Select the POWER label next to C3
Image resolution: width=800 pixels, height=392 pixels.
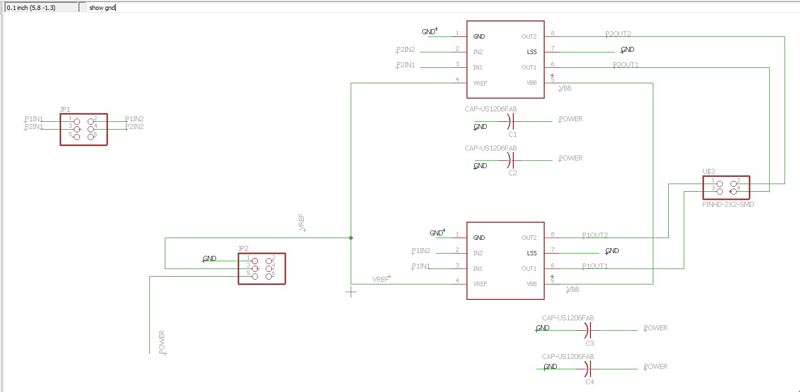[656, 328]
